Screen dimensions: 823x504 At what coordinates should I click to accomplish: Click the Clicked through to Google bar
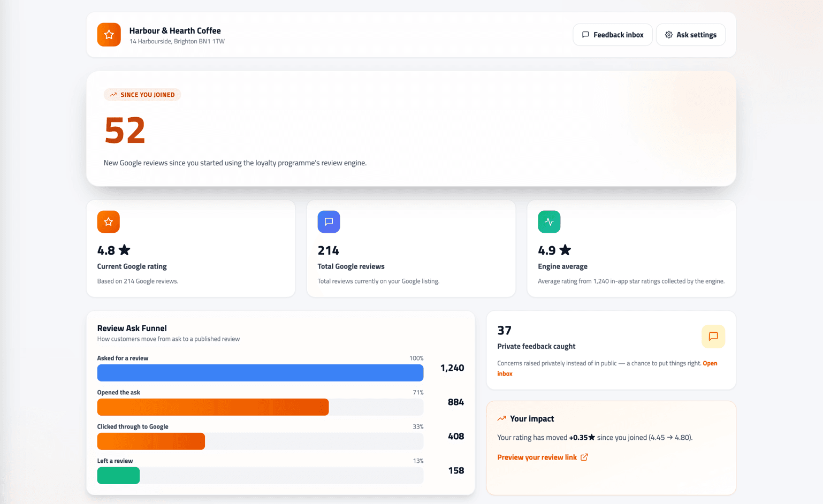[151, 441]
